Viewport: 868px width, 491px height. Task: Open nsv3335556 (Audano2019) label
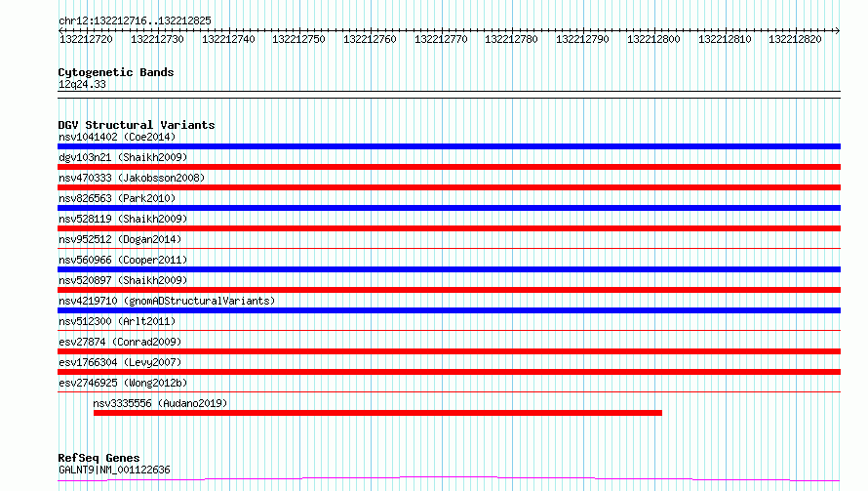click(x=161, y=403)
